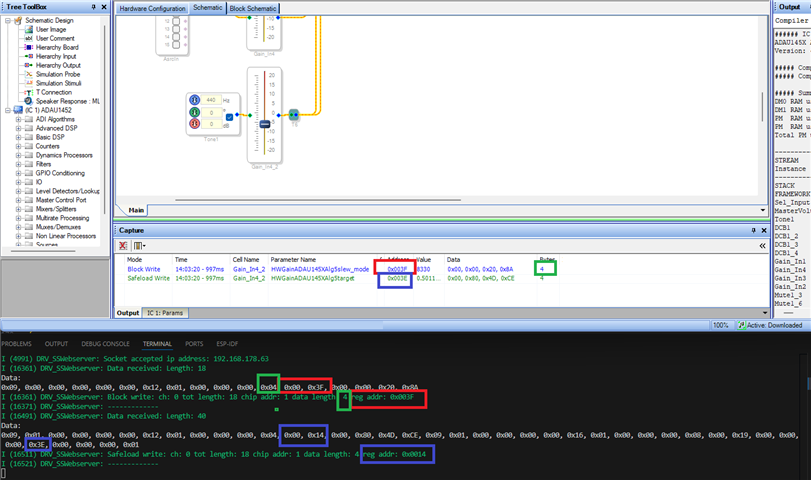Pick the Hierarchy Board icon
811x480 pixels.
pos(29,47)
